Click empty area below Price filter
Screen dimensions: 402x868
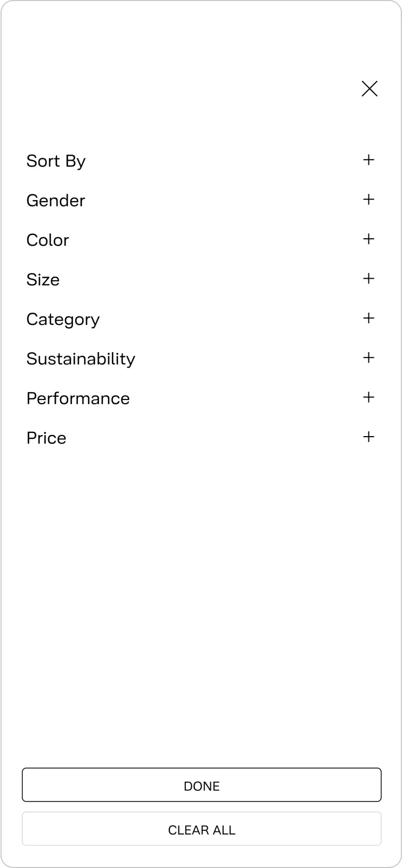tap(201, 601)
